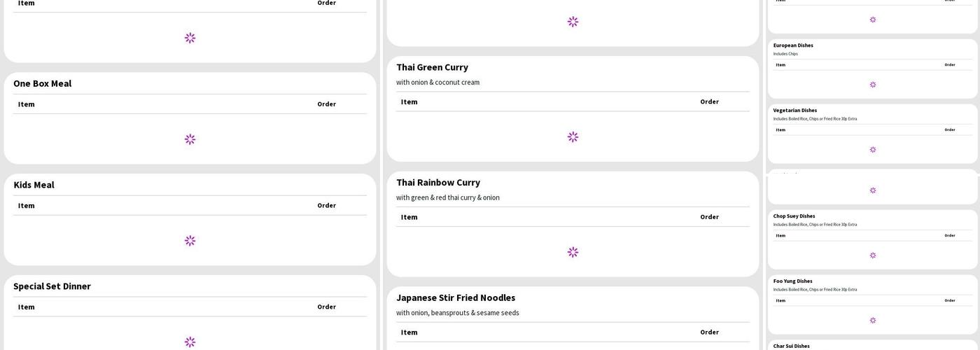Click the Item header in Japanese Stir Fried Noodles
The height and width of the screenshot is (350, 980).
pyautogui.click(x=409, y=332)
